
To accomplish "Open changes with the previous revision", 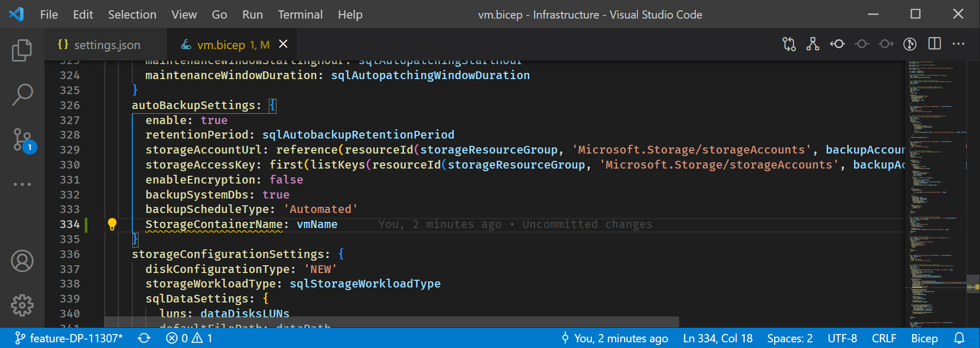I will click(837, 44).
